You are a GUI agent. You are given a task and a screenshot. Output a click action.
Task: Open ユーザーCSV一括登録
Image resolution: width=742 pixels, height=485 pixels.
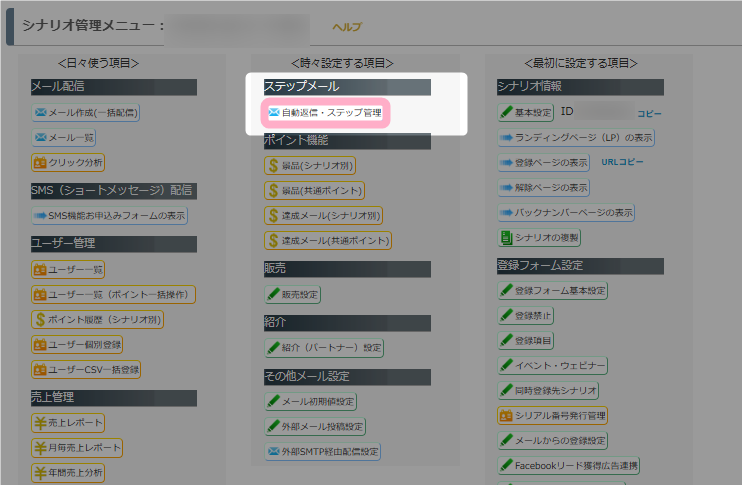[x=93, y=370]
